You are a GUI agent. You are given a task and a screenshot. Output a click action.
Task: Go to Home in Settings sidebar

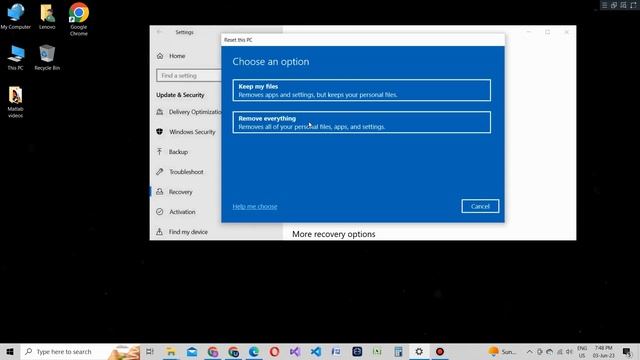[x=177, y=56]
